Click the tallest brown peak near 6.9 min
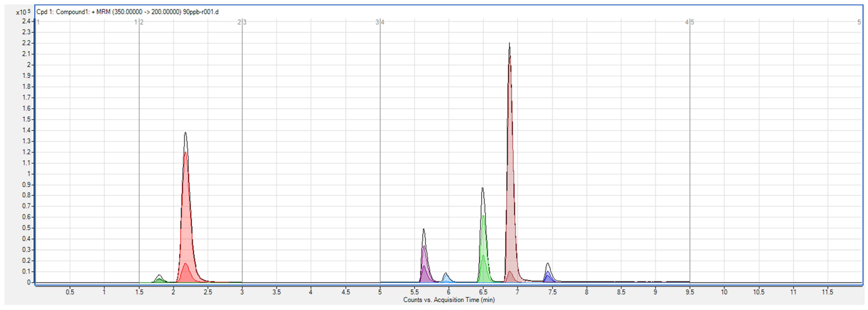Image resolution: width=868 pixels, height=310 pixels. click(510, 135)
